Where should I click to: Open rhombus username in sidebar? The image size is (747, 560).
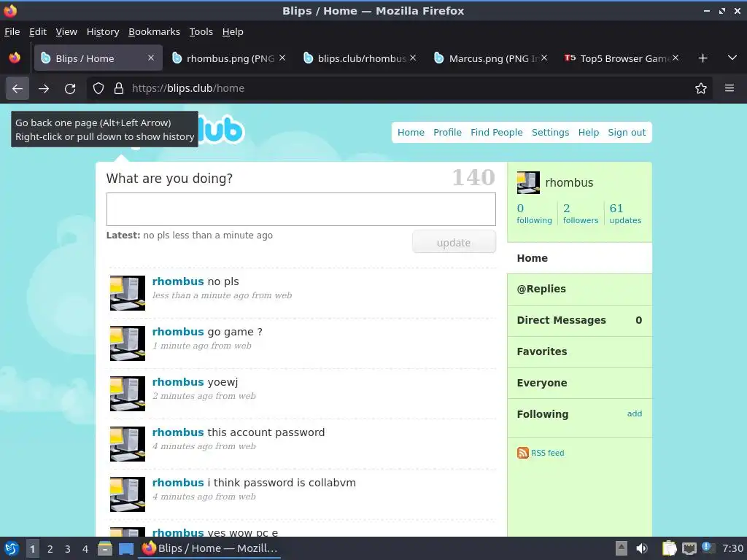569,183
